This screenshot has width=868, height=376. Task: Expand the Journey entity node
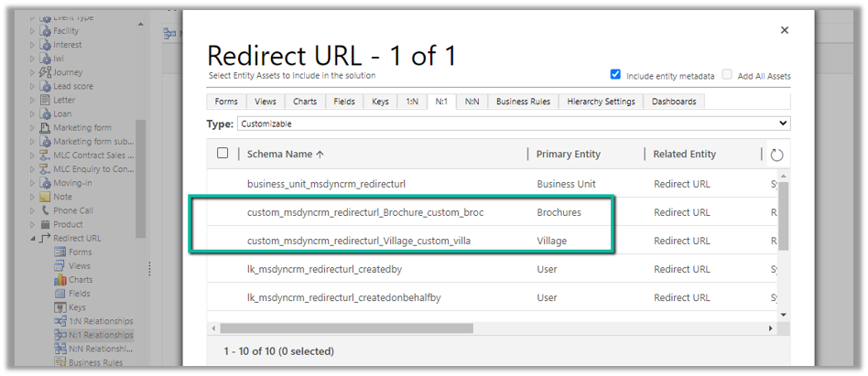33,72
